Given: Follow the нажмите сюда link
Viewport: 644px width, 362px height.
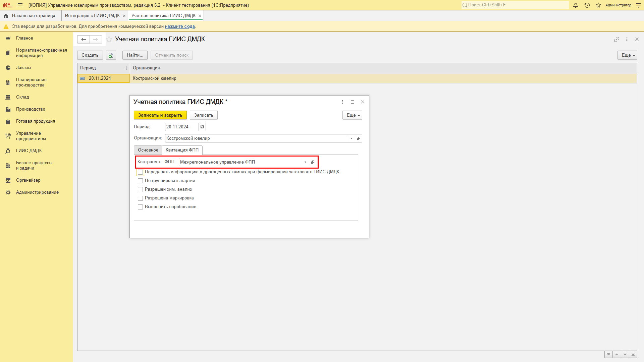Looking at the screenshot, I should coord(180,26).
